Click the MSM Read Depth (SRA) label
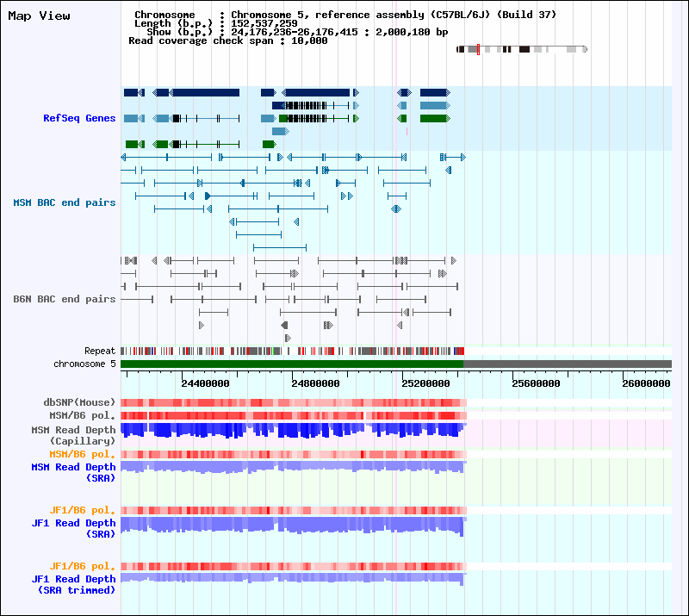The height and width of the screenshot is (616, 689). pyautogui.click(x=73, y=472)
